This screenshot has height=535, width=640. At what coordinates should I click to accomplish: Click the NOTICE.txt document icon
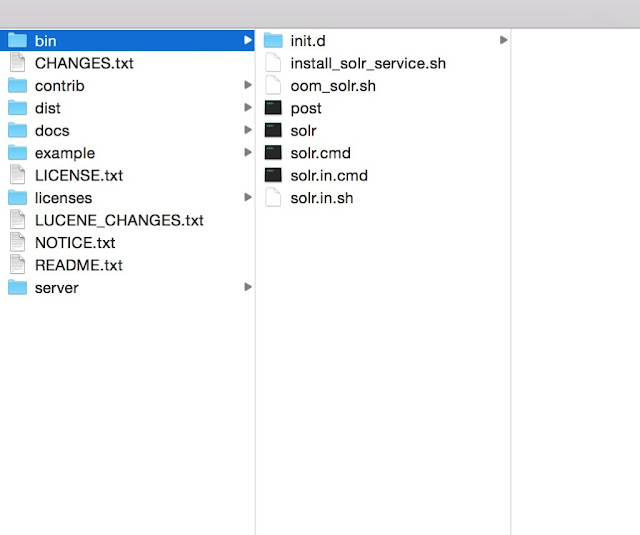[x=17, y=242]
